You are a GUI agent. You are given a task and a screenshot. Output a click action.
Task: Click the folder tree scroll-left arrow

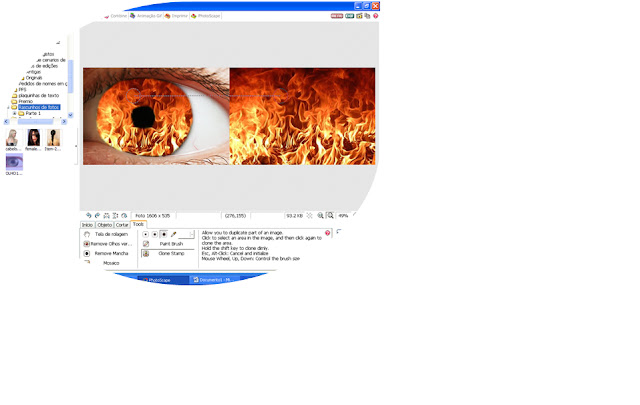click(x=6, y=122)
